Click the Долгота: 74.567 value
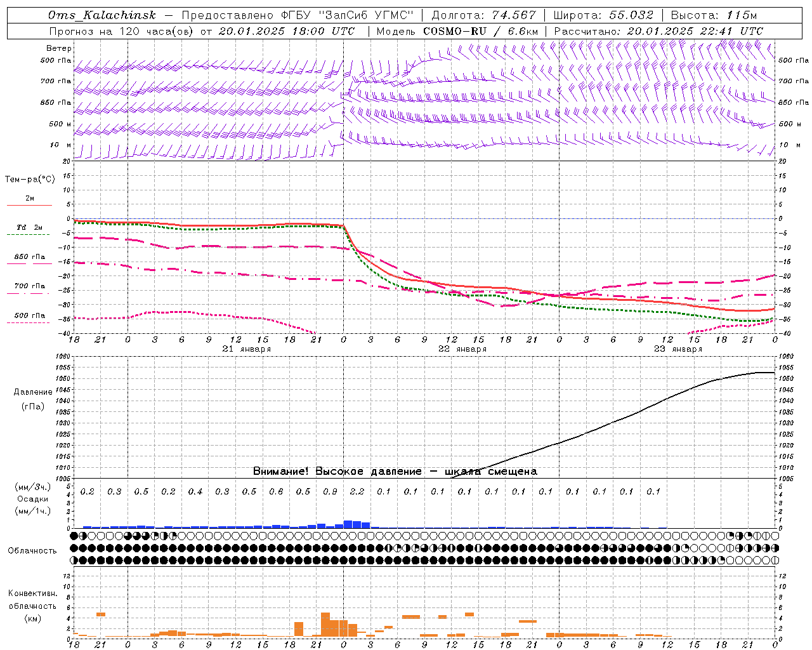 tap(484, 15)
